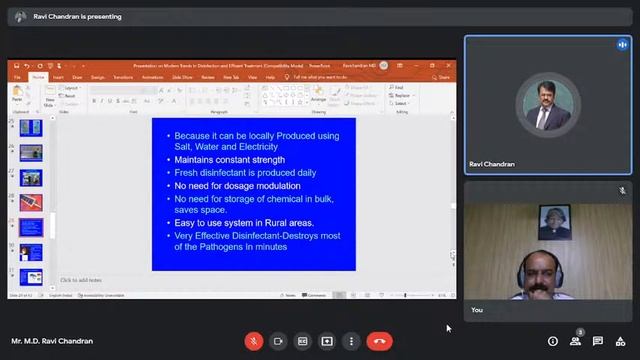The width and height of the screenshot is (640, 360).
Task: Toggle the microphone mute button in Meet
Action: click(253, 341)
